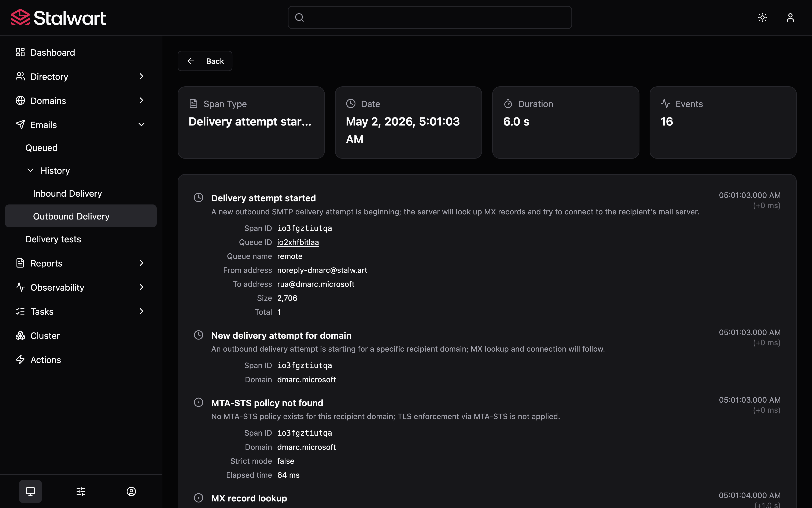Focus the top search input field

pyautogui.click(x=430, y=18)
